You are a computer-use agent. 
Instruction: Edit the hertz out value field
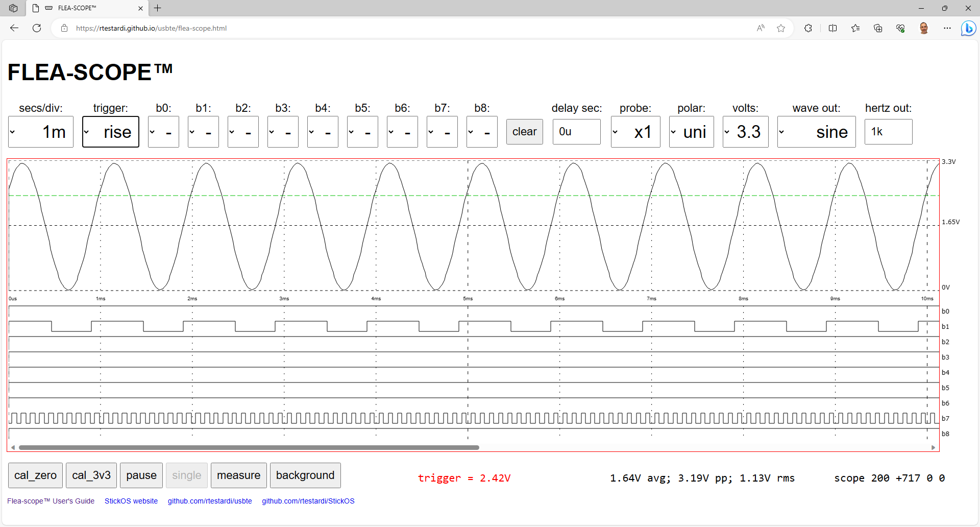click(x=888, y=132)
